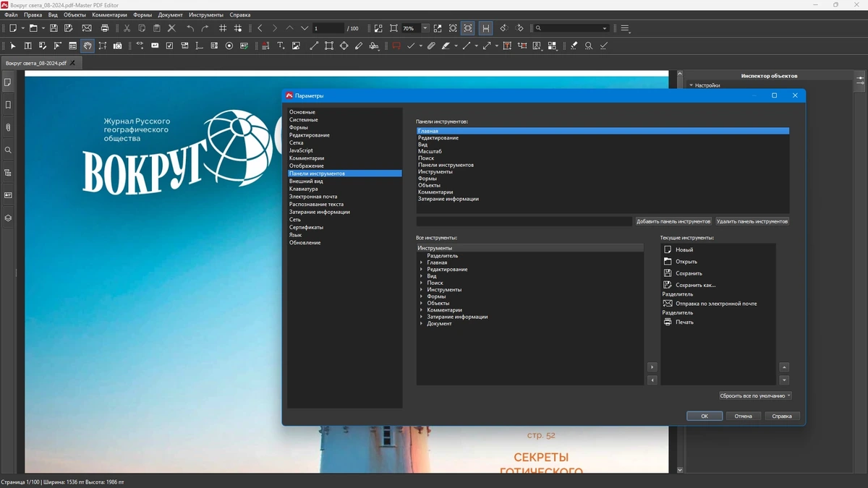Expand the Поиск node in all-tools tree
The image size is (868, 488).
[x=422, y=283]
